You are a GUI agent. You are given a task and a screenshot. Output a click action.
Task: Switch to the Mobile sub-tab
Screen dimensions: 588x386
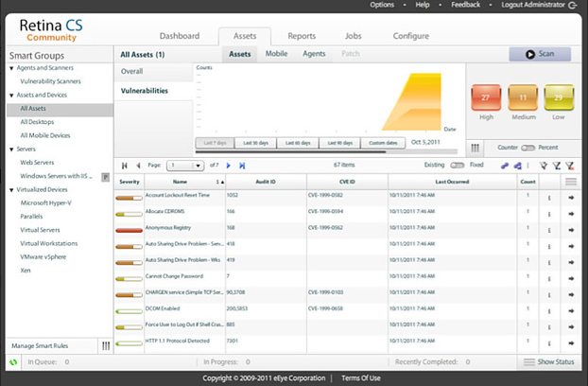click(276, 54)
